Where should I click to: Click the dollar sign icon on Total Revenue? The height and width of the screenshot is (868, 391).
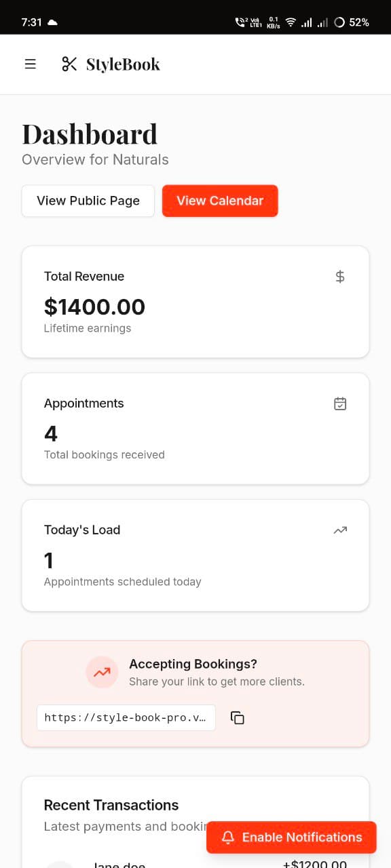click(339, 277)
